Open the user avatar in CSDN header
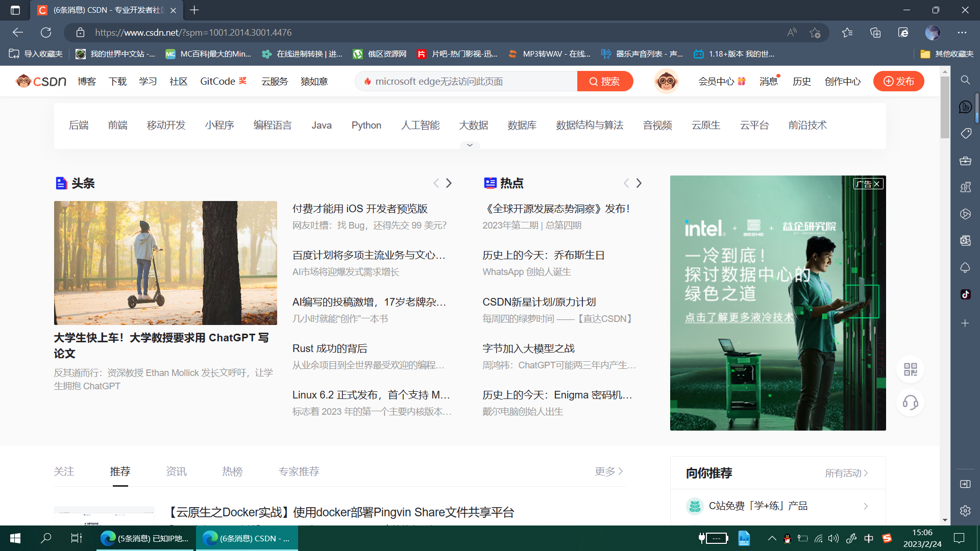 (x=666, y=81)
